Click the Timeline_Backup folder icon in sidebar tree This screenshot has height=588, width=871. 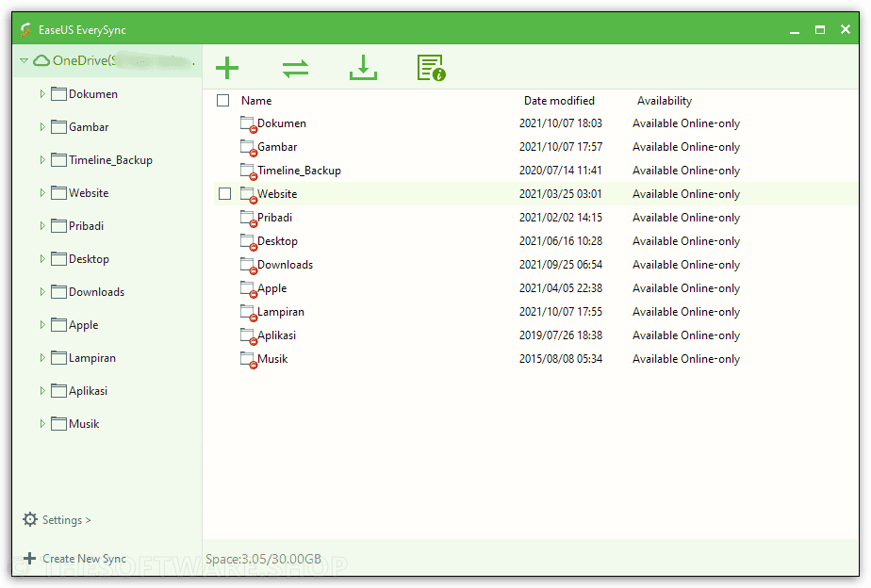click(x=58, y=160)
